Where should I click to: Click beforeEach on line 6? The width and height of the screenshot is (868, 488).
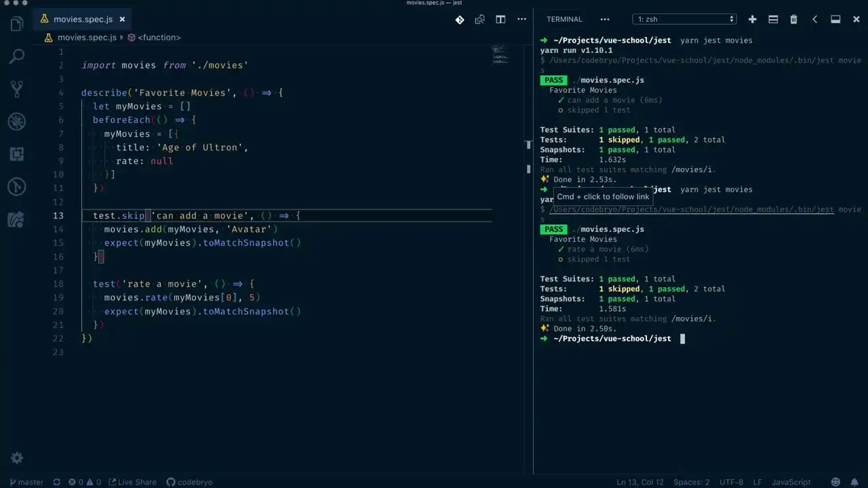click(121, 120)
